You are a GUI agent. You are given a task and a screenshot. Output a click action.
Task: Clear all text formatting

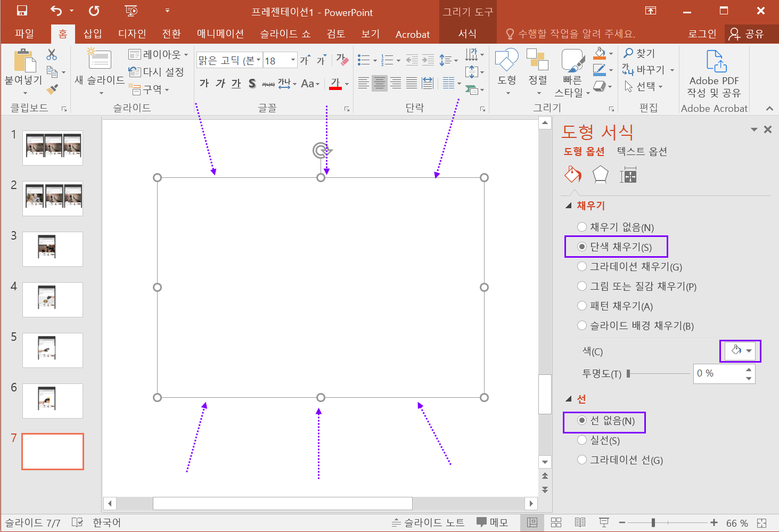pyautogui.click(x=342, y=60)
